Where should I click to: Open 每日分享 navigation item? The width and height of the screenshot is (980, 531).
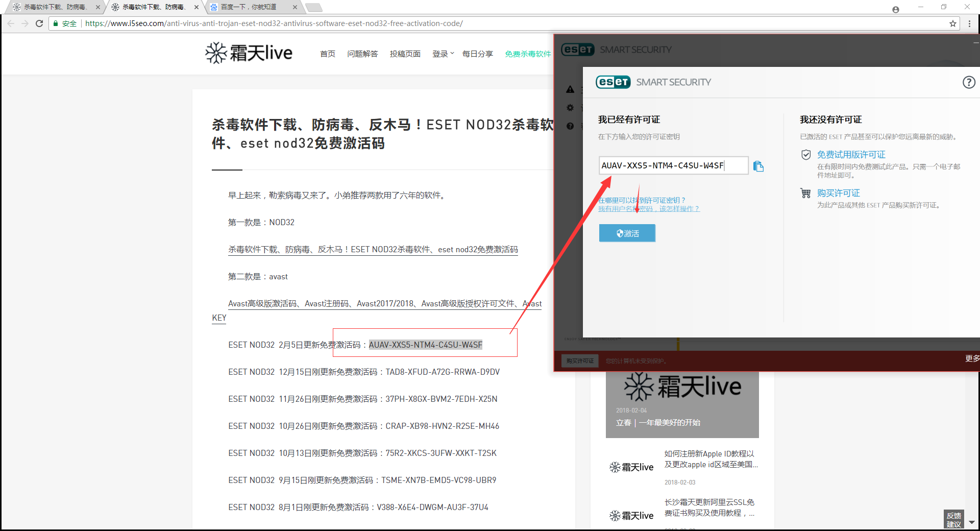click(478, 54)
